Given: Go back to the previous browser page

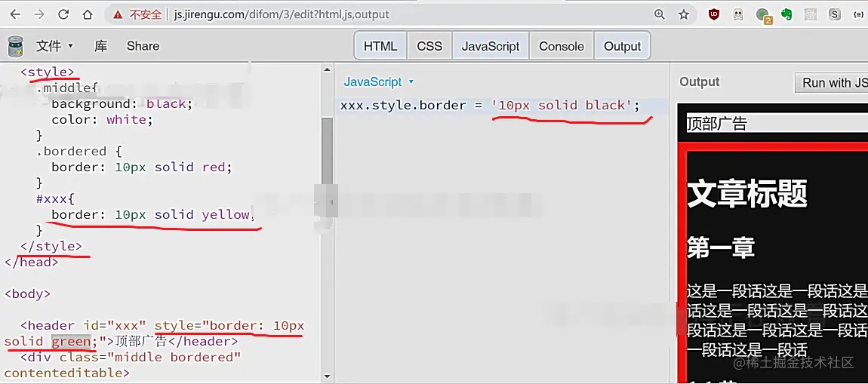Looking at the screenshot, I should (x=15, y=14).
